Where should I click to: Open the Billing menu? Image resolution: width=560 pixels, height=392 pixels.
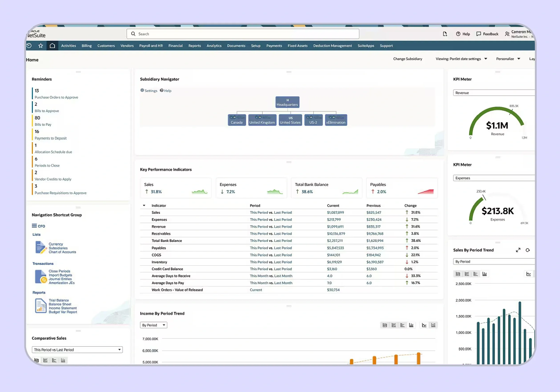pyautogui.click(x=87, y=46)
